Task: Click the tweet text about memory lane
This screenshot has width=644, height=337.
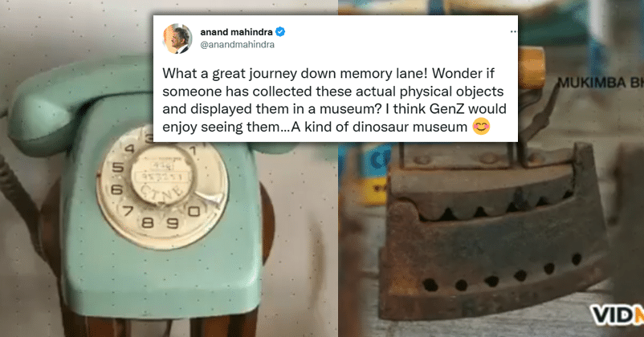Action: (x=334, y=99)
